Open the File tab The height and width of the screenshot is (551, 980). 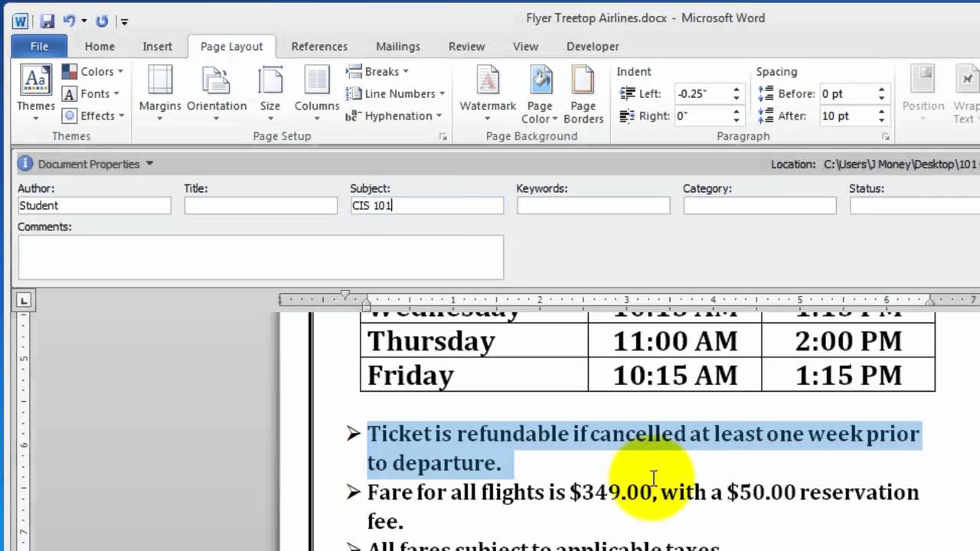[x=39, y=47]
